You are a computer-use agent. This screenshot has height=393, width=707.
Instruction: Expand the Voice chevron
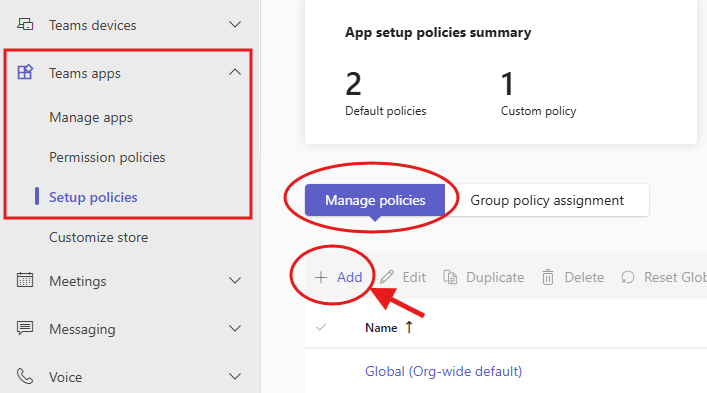click(235, 376)
